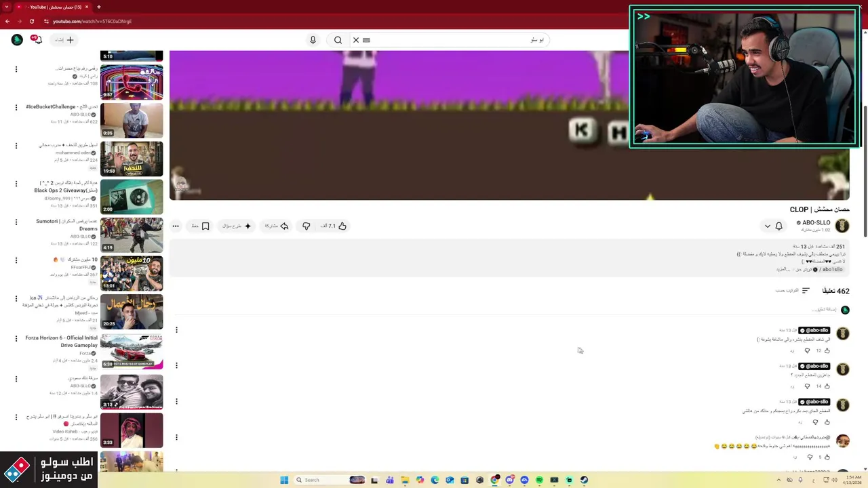Image resolution: width=868 pixels, height=488 pixels.
Task: Open a new browser tab
Action: click(98, 7)
